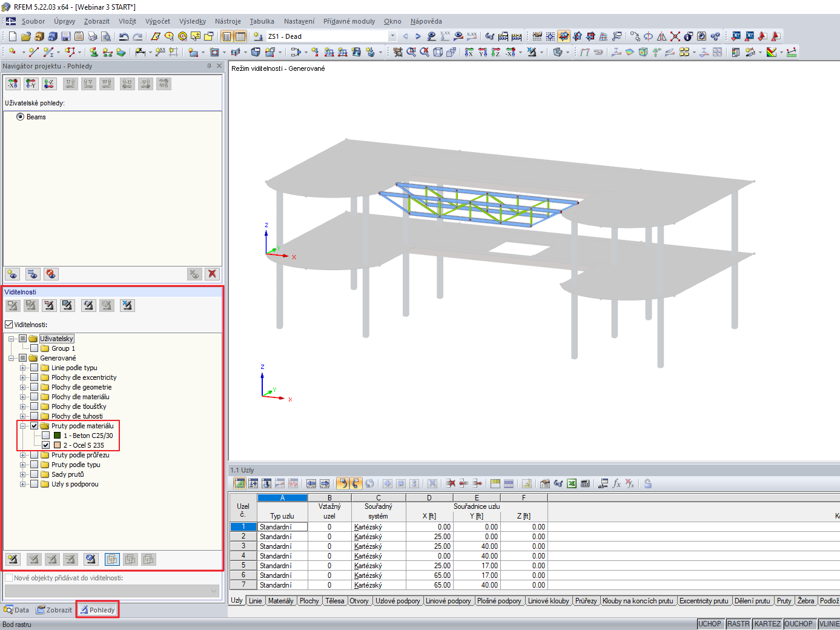840x630 pixels.
Task: Click the Z view button in navigator
Action: click(49, 84)
